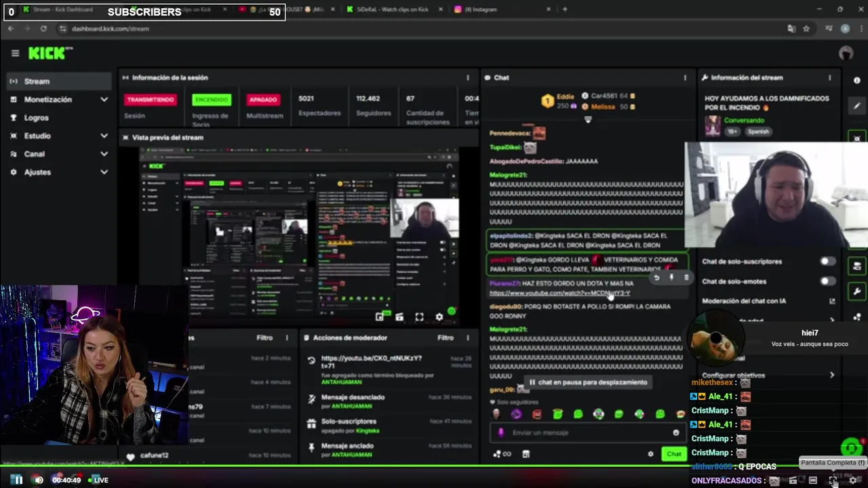This screenshot has height=488, width=868.
Task: Insert the purple emote in chat quick row
Action: point(517,414)
